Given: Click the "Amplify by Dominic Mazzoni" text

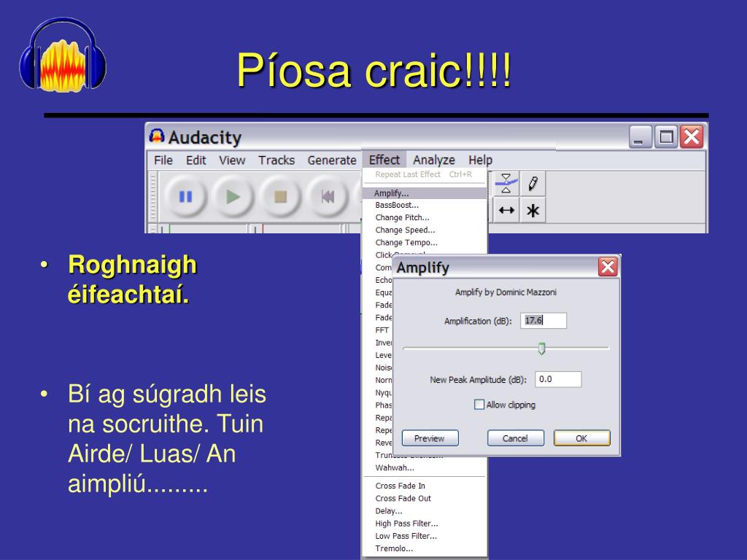Looking at the screenshot, I should pos(506,292).
